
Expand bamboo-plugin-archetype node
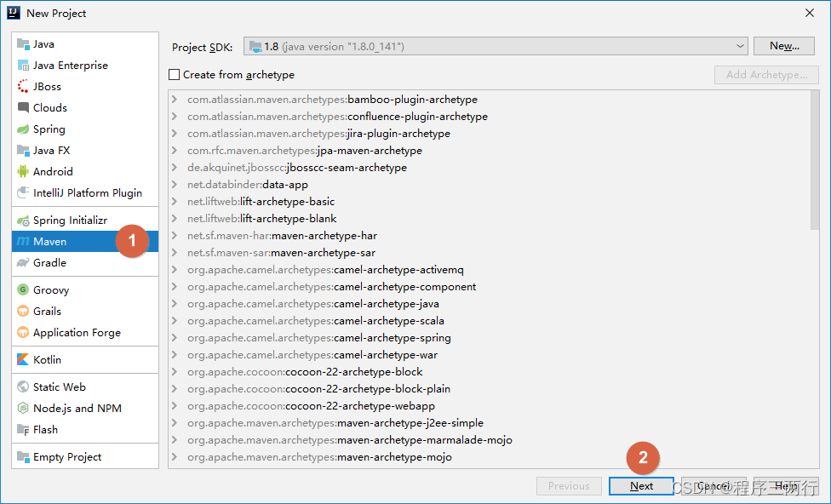click(175, 100)
